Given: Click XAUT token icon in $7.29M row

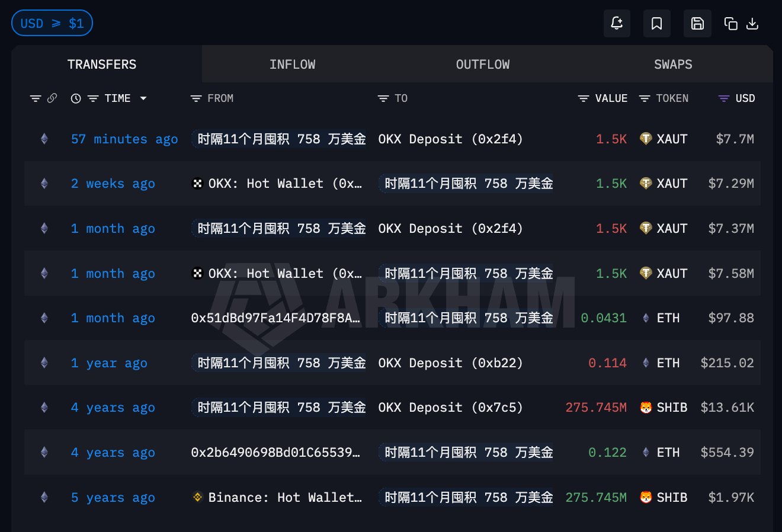Looking at the screenshot, I should pyautogui.click(x=646, y=184).
